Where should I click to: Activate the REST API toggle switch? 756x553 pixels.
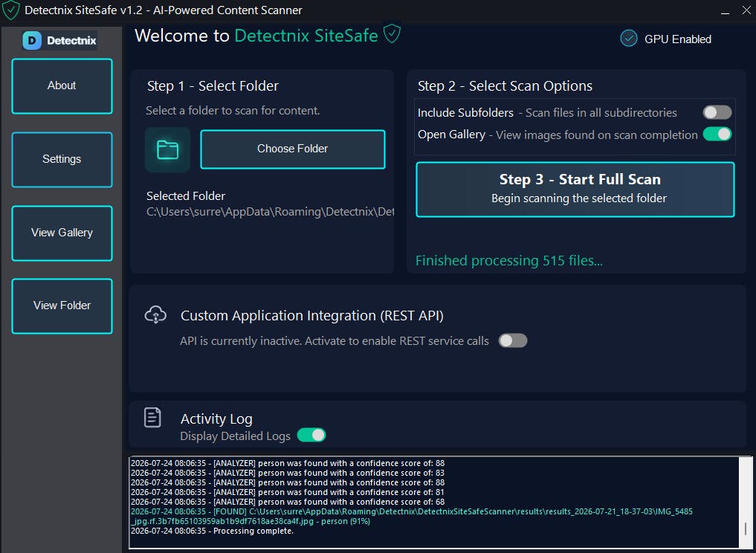512,340
